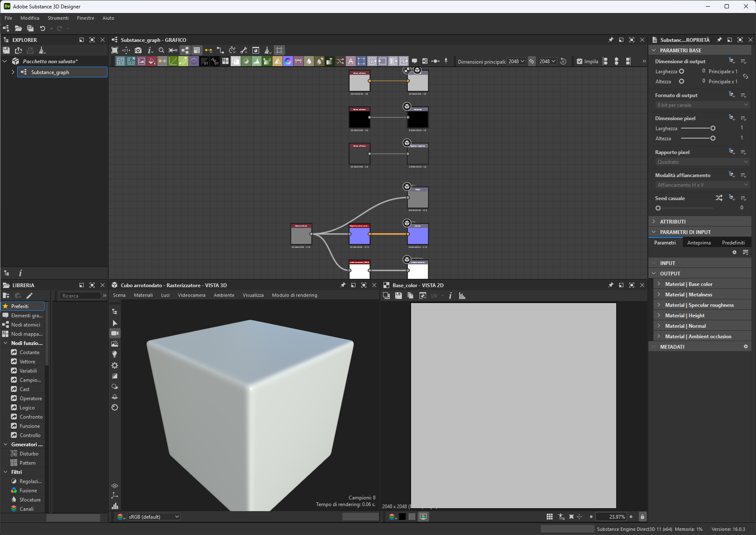The width and height of the screenshot is (756, 535).
Task: Toggle the tiling grid icon in 2D view
Action: pos(550,517)
